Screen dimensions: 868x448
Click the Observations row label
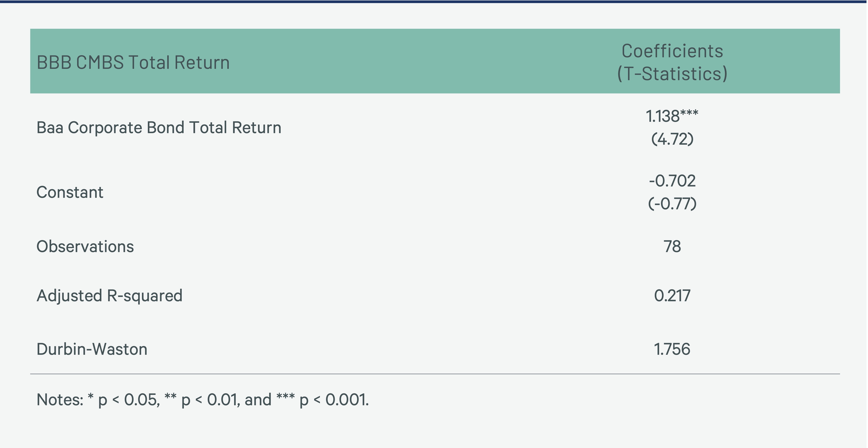pos(85,246)
